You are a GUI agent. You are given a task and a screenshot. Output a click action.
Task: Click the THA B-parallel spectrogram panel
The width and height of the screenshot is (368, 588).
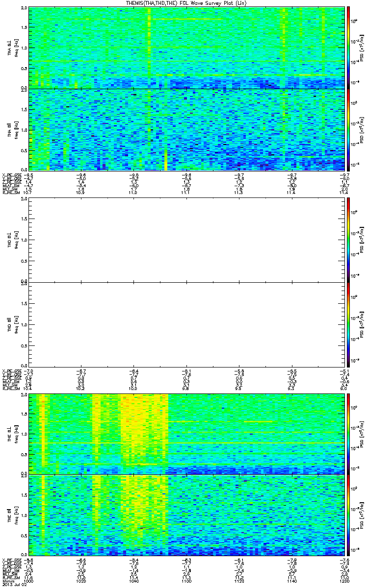(186, 129)
